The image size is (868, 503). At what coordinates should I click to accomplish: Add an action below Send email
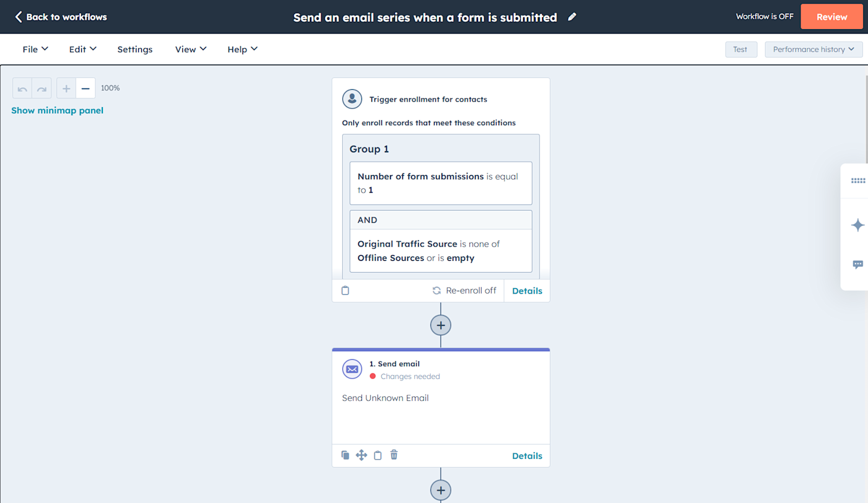click(x=441, y=490)
